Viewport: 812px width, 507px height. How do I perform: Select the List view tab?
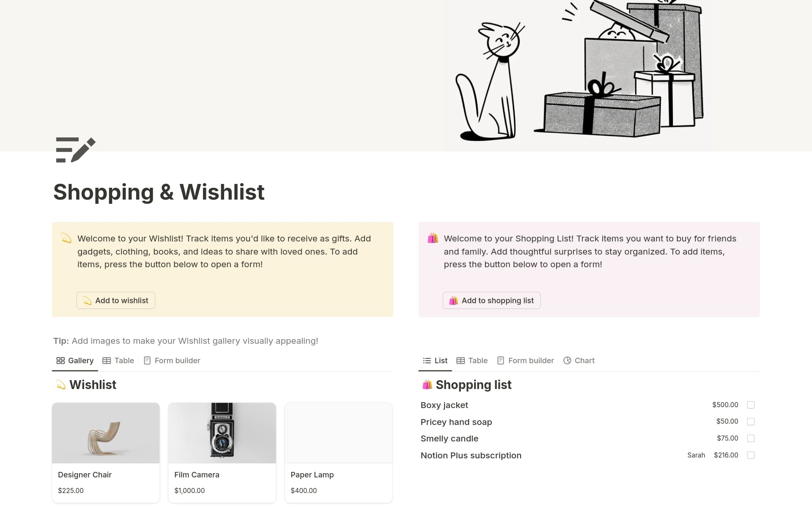435,361
